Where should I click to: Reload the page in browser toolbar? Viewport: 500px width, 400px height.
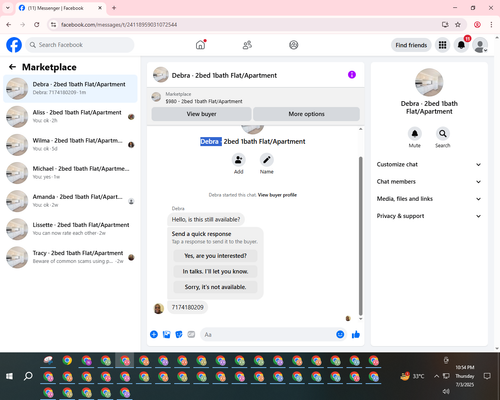(37, 25)
